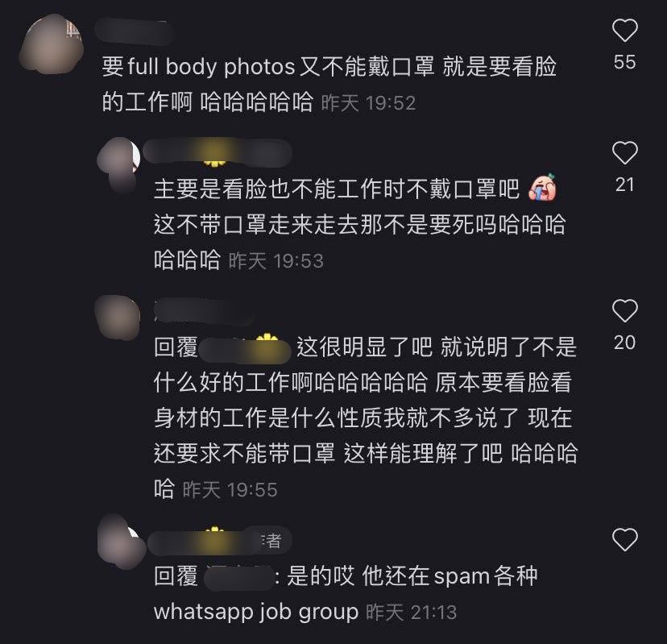Image resolution: width=667 pixels, height=644 pixels.
Task: Open avatar of the 19:53 reply author
Action: tap(118, 164)
